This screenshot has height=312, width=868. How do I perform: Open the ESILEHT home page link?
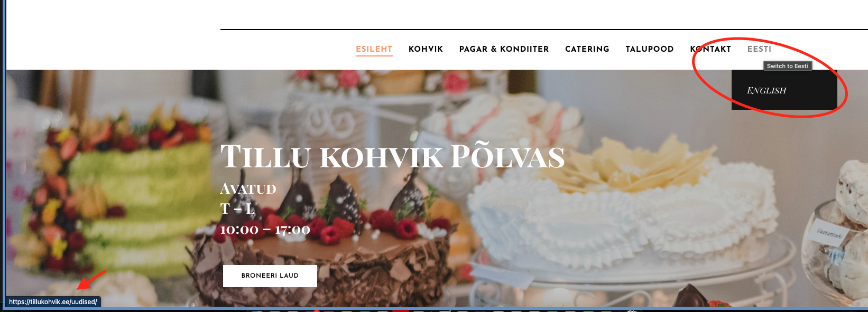(x=374, y=49)
